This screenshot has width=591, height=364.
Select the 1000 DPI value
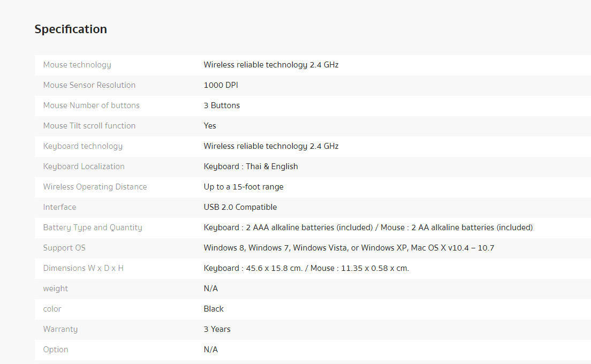click(221, 85)
